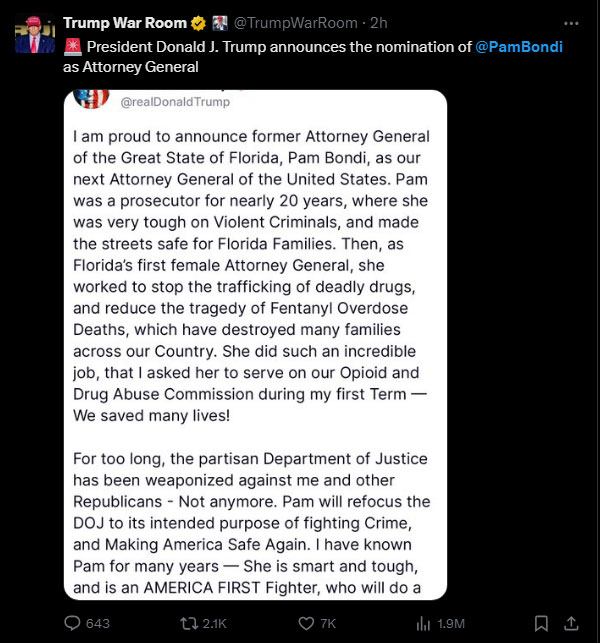Image resolution: width=600 pixels, height=643 pixels.
Task: Open the three-dot more options menu
Action: point(571,22)
